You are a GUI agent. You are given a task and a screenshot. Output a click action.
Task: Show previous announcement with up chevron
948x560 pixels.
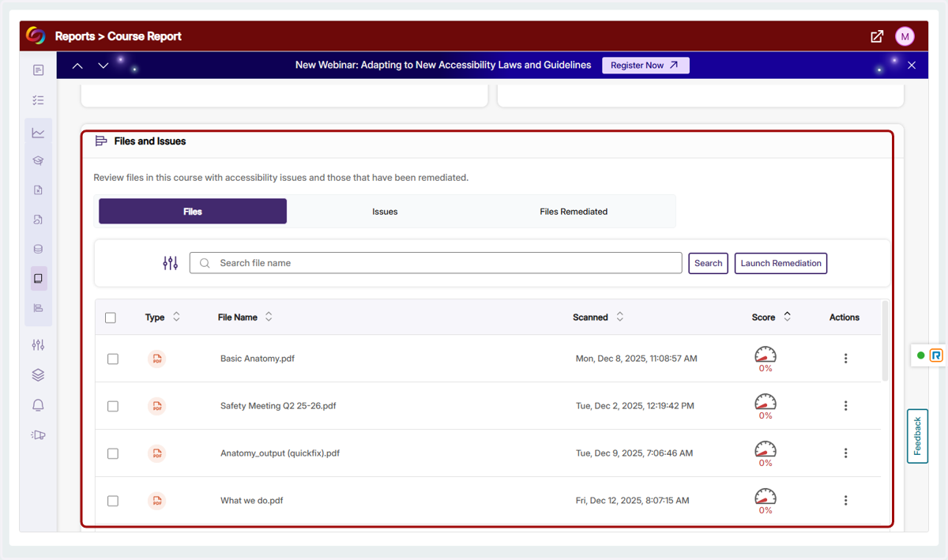coord(77,66)
